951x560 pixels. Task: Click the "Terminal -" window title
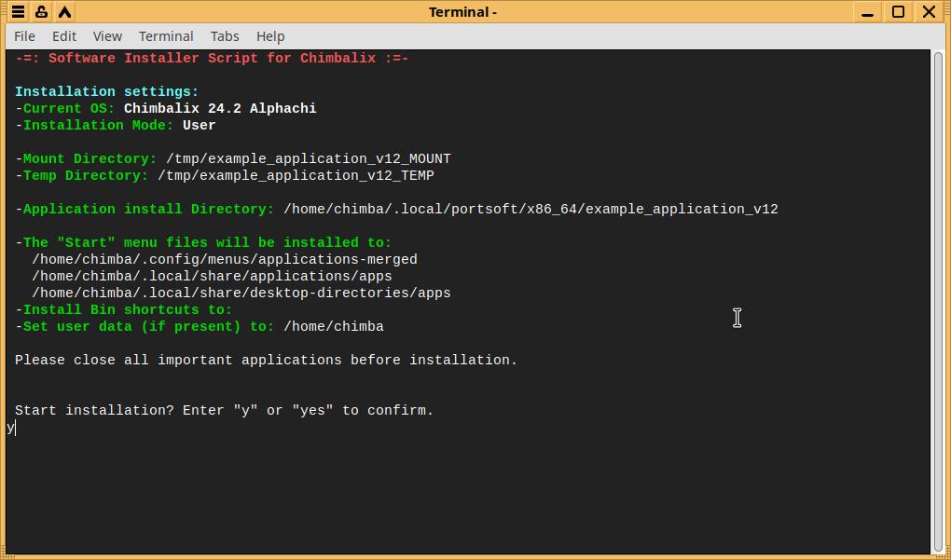click(462, 12)
